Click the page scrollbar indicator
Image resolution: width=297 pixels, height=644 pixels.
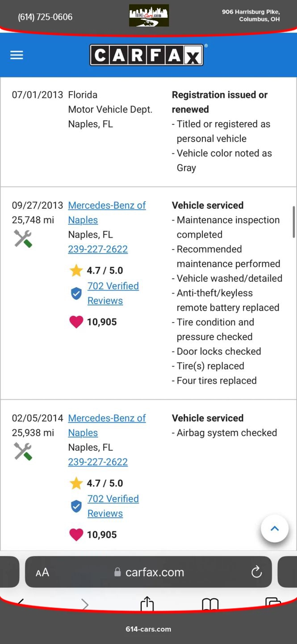(x=293, y=222)
